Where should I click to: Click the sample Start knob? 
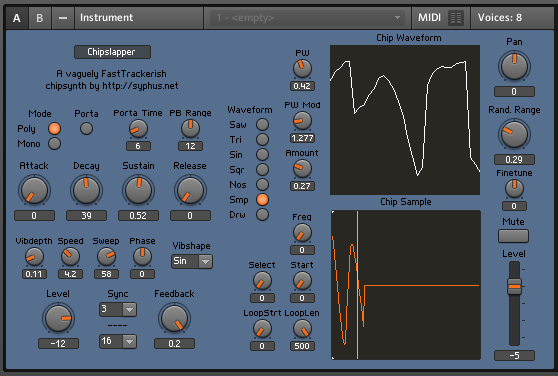pos(302,281)
